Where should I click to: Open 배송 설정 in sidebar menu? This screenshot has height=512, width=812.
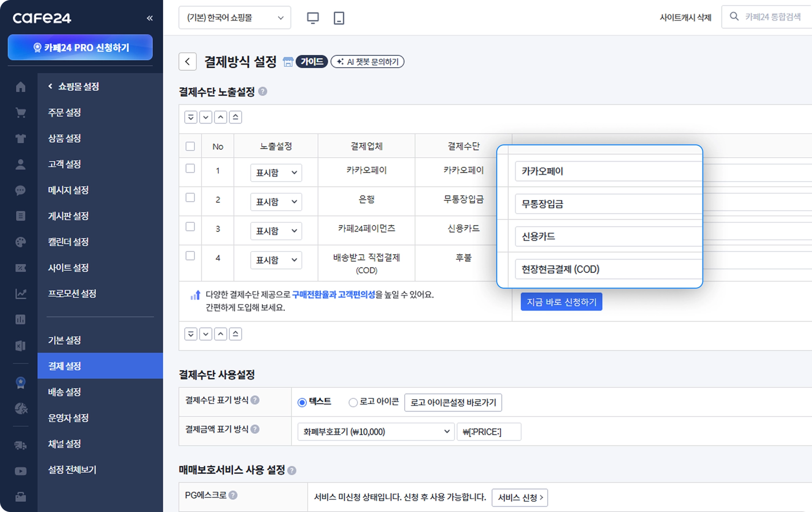coord(65,392)
